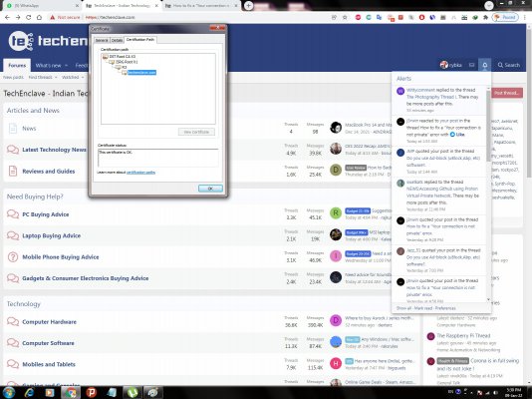Open media player taskbar icon
Viewport: 532px width, 399px height.
click(50, 393)
